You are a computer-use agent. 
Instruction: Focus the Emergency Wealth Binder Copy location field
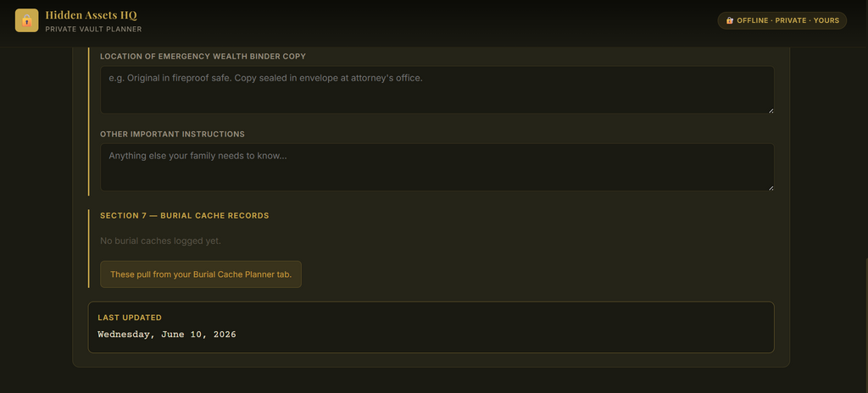click(x=437, y=90)
